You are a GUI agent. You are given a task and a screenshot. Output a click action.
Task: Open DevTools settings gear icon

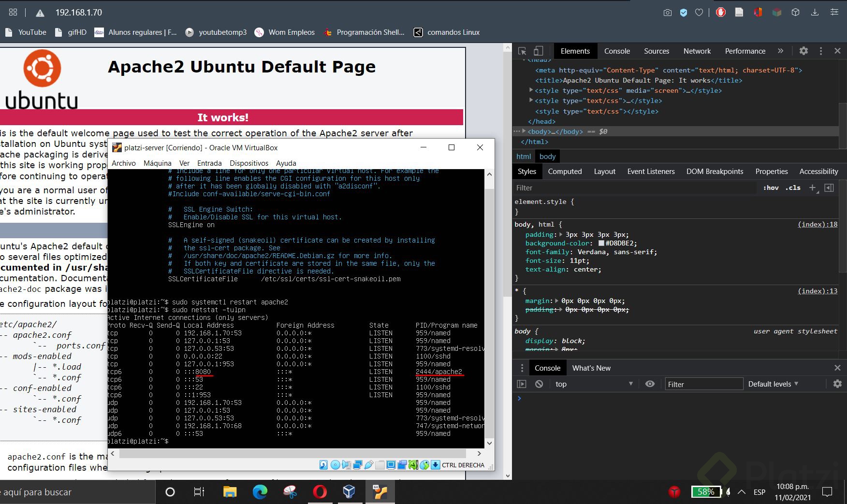(803, 51)
